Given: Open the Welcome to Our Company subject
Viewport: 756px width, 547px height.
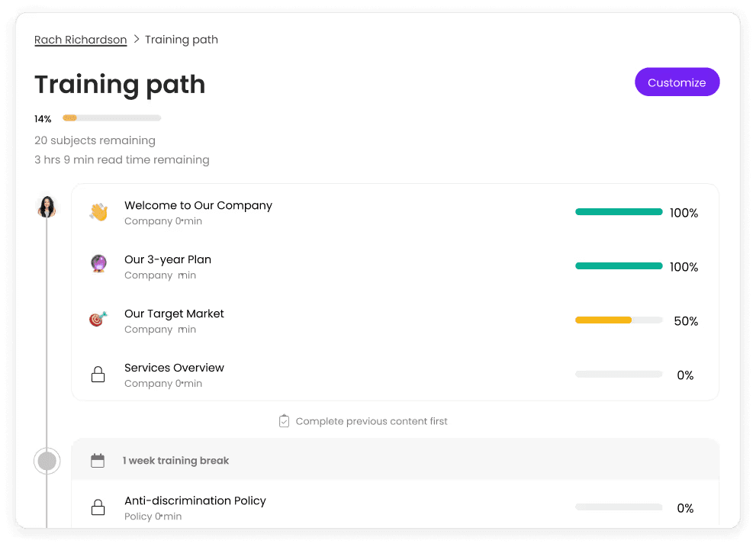Looking at the screenshot, I should pyautogui.click(x=198, y=205).
